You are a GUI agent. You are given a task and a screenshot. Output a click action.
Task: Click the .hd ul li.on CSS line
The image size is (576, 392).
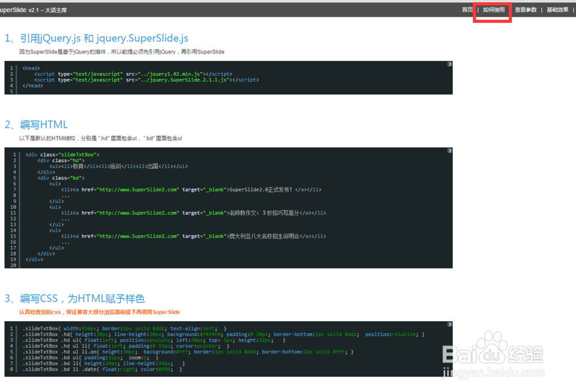click(x=188, y=352)
